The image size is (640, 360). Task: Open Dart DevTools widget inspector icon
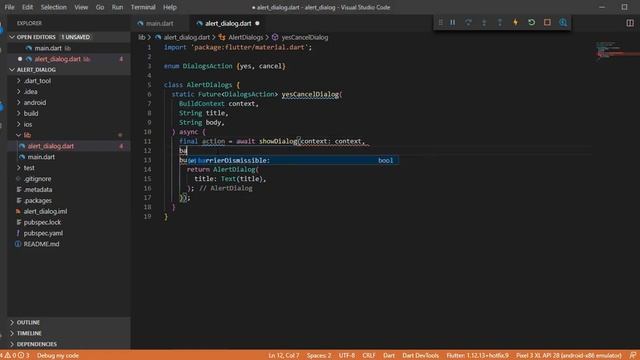point(563,22)
